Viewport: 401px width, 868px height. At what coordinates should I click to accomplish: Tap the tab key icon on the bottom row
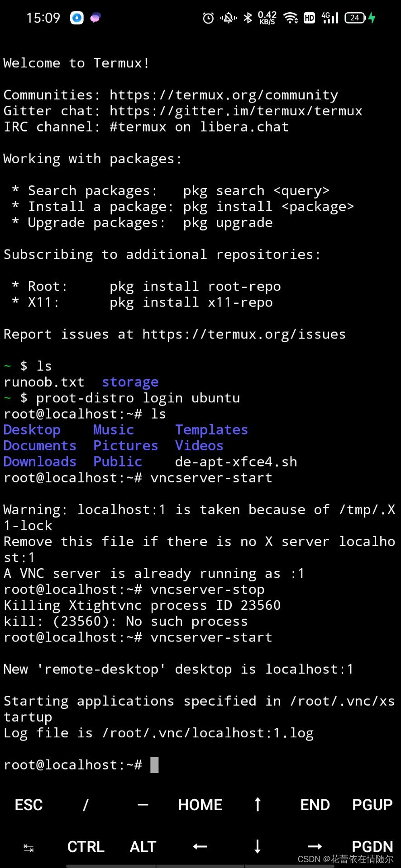(x=28, y=846)
